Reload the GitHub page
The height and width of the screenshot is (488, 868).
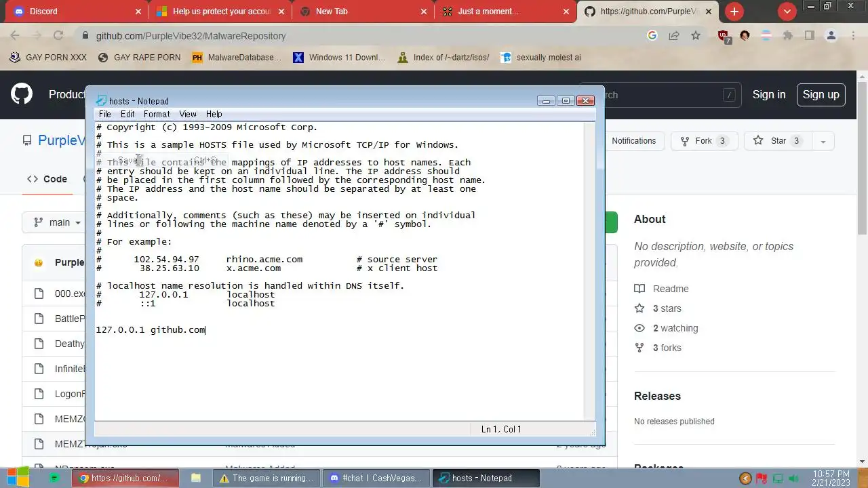pyautogui.click(x=58, y=35)
